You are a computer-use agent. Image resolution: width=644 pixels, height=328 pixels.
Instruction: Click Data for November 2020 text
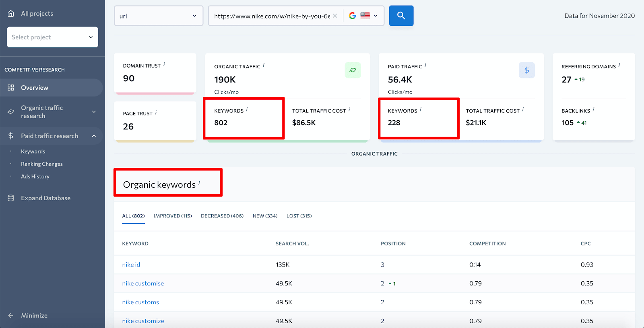(x=599, y=16)
